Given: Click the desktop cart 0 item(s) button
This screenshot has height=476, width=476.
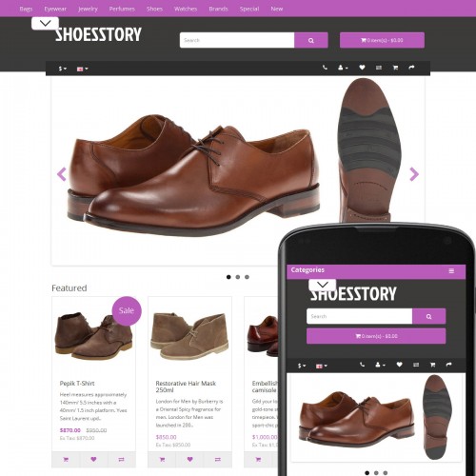Looking at the screenshot, I should (x=382, y=40).
